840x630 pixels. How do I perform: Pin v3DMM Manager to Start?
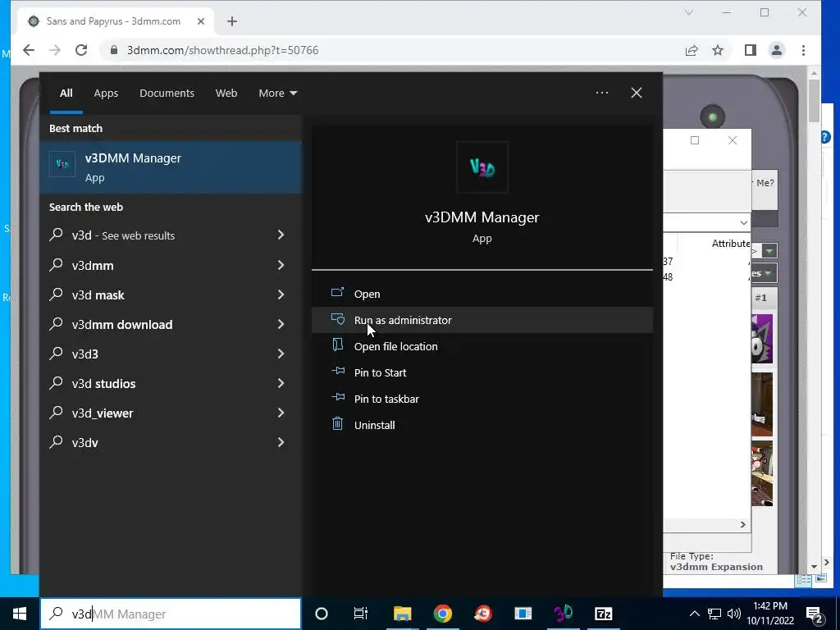click(x=482, y=372)
